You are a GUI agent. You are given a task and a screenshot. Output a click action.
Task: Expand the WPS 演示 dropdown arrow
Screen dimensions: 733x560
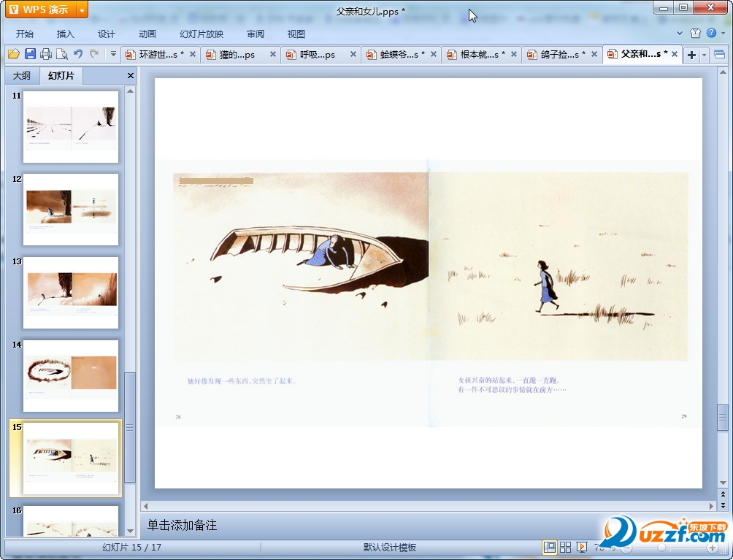pos(82,9)
